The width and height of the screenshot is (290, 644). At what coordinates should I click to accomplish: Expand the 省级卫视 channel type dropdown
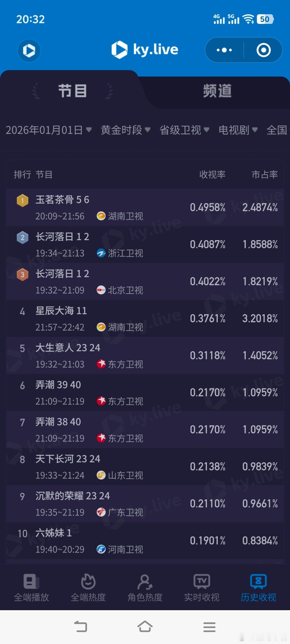click(x=184, y=130)
